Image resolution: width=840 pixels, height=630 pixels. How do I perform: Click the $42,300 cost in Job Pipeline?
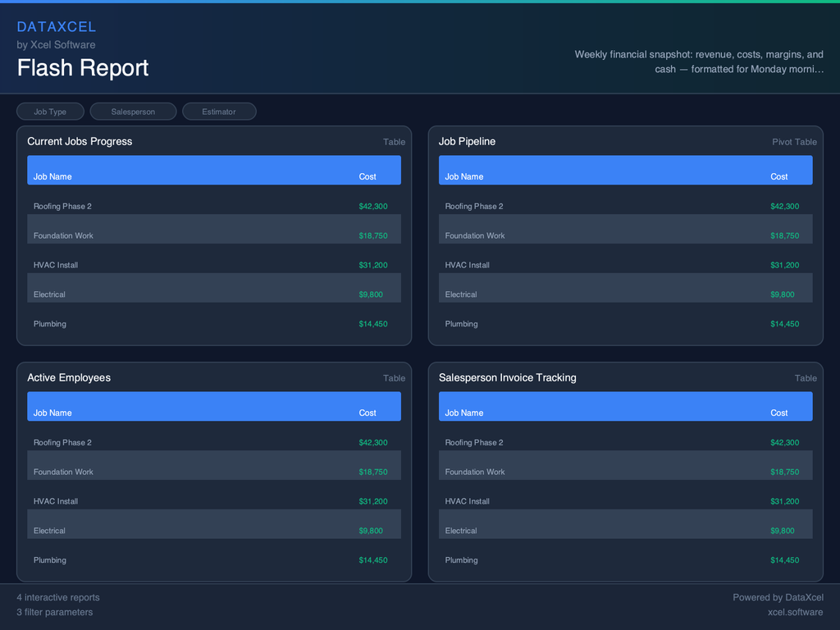coord(784,206)
